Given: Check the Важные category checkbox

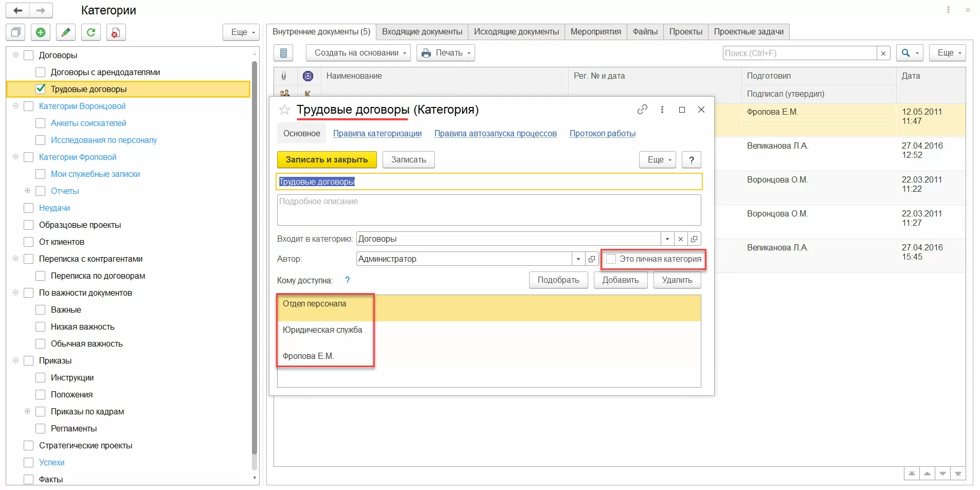Looking at the screenshot, I should (x=41, y=310).
